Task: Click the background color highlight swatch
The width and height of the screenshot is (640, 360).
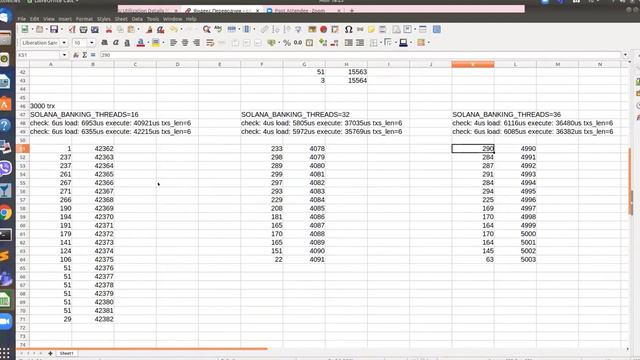Action: 156,42
